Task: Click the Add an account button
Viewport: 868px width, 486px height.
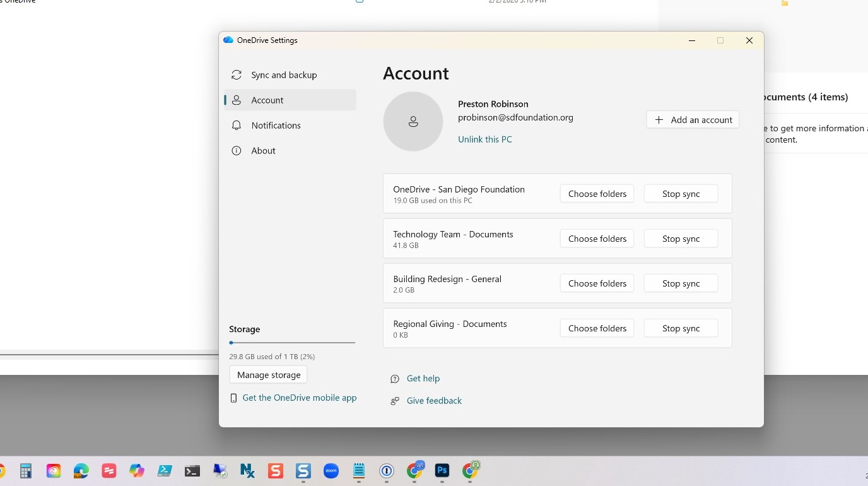Action: pyautogui.click(x=693, y=120)
